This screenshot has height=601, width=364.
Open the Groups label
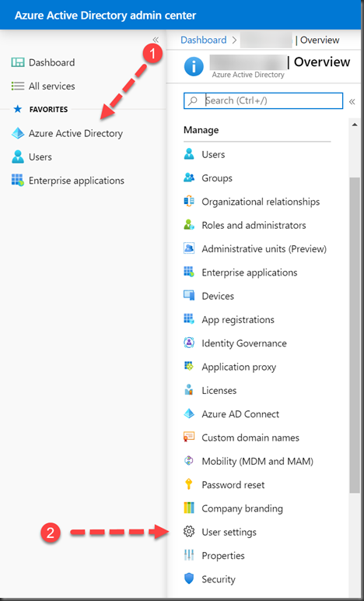pyautogui.click(x=217, y=178)
